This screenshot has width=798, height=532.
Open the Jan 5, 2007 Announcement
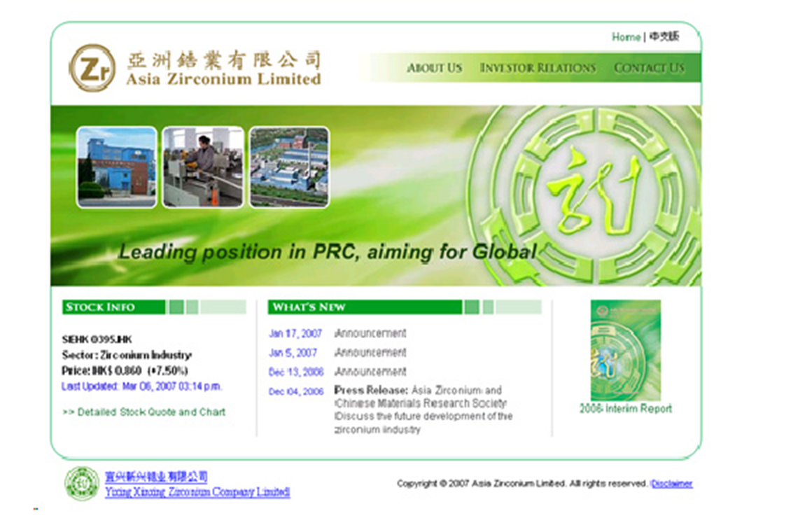[370, 352]
